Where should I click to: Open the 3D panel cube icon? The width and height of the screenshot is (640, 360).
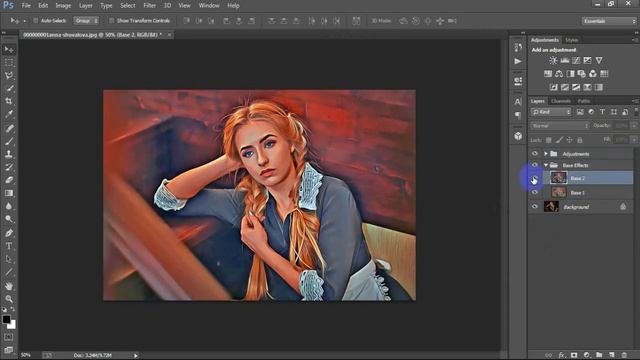(x=518, y=136)
